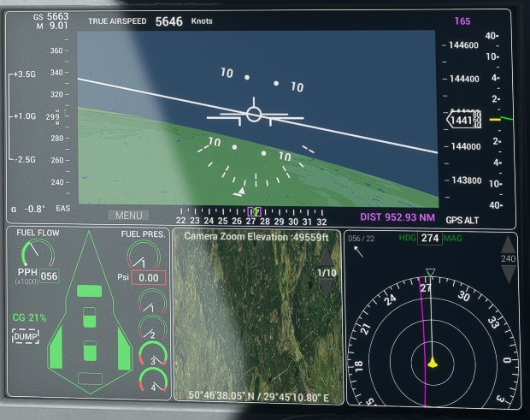Open the MENU button on the flight display
The height and width of the screenshot is (420, 530).
pos(128,216)
